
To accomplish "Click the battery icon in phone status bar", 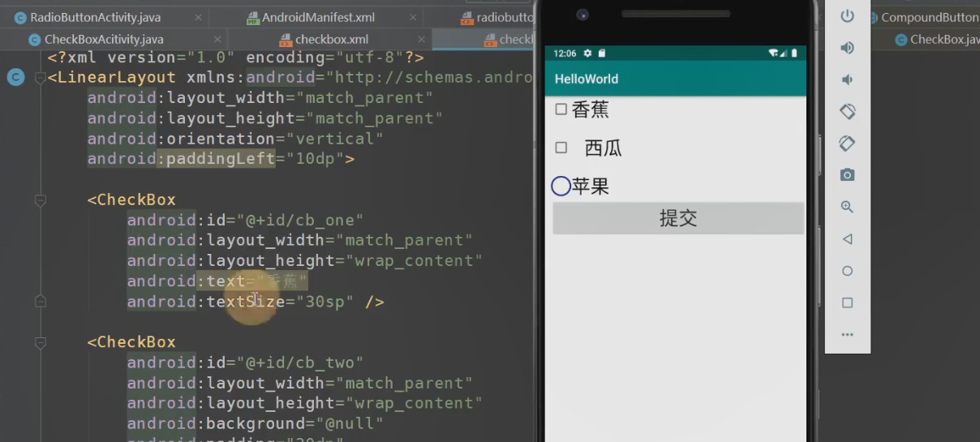I will (x=794, y=54).
